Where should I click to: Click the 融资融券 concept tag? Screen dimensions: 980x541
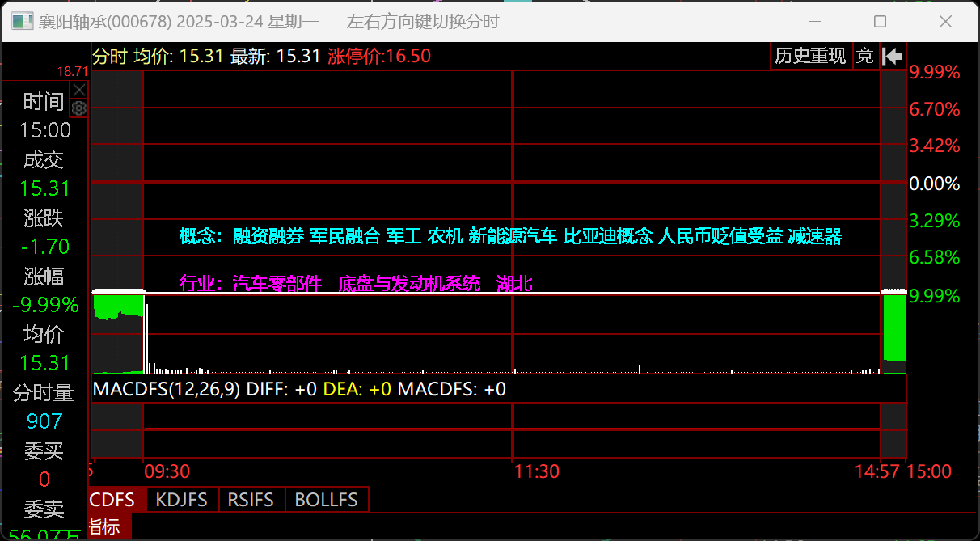268,236
